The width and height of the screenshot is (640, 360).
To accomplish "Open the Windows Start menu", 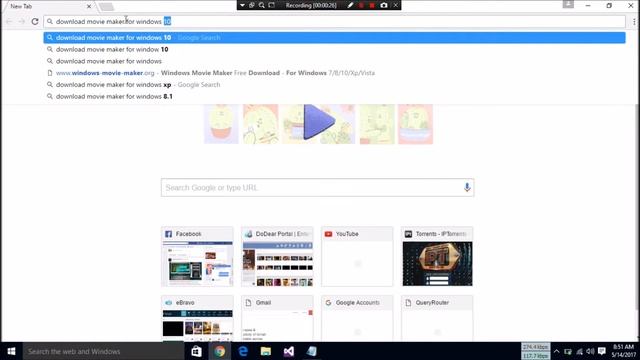I will (x=11, y=351).
